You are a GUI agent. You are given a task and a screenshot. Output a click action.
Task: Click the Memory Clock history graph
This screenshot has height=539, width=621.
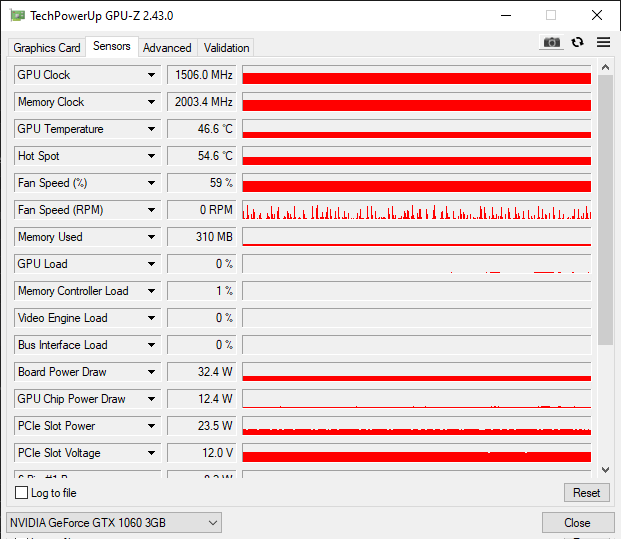tap(417, 102)
